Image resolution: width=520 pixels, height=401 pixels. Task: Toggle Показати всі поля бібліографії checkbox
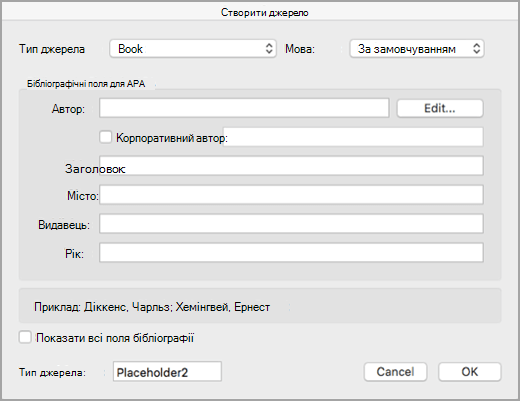25,337
